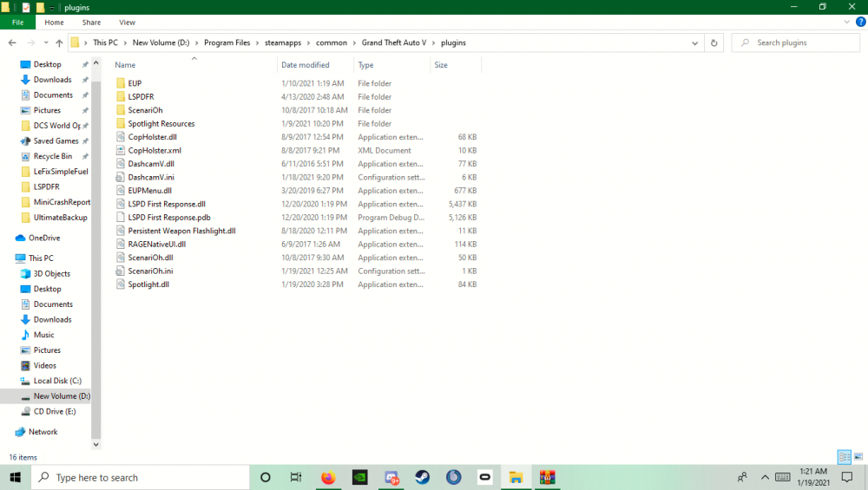Open the notification center icon
Image resolution: width=868 pixels, height=490 pixels.
pyautogui.click(x=847, y=477)
